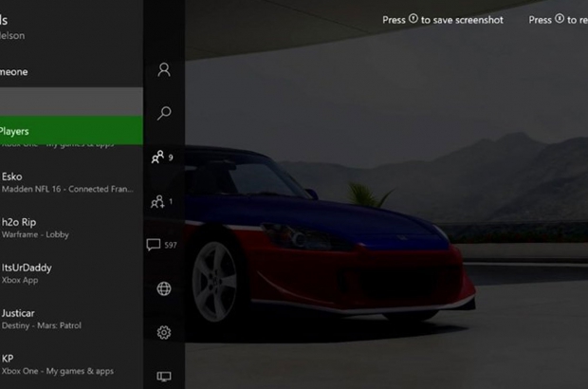Open the globe network icon

point(164,288)
